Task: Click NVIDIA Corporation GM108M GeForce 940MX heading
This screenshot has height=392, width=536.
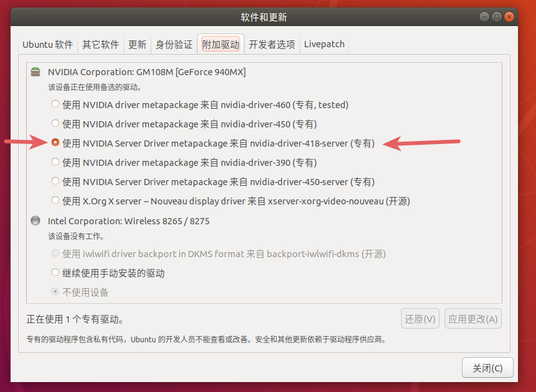Action: click(147, 72)
